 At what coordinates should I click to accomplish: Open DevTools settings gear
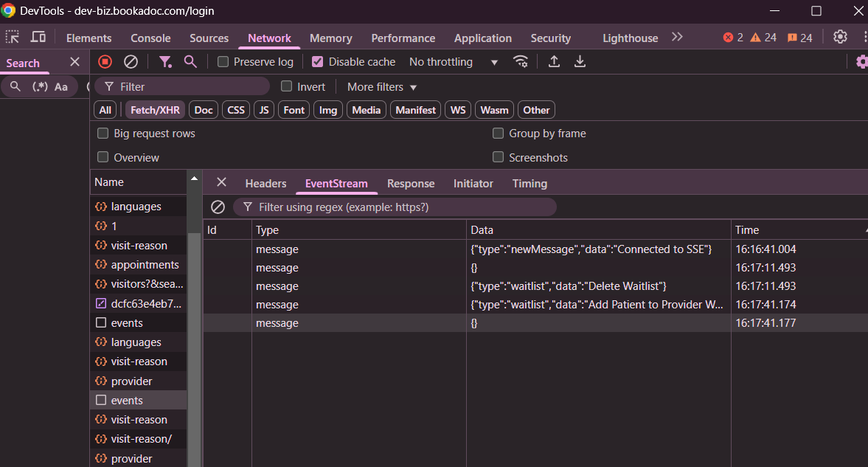coord(840,37)
